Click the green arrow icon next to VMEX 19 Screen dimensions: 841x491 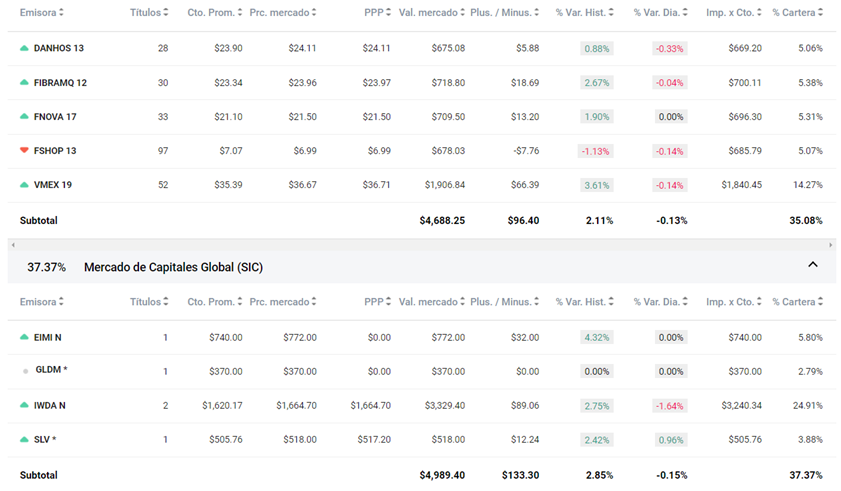[24, 185]
